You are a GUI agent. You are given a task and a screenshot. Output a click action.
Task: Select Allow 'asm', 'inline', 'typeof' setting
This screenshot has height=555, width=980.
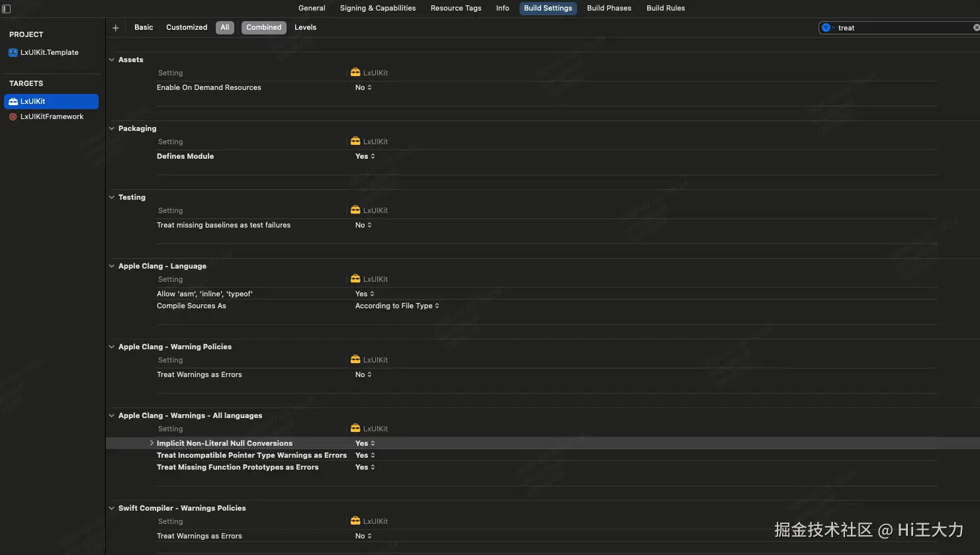pyautogui.click(x=204, y=294)
